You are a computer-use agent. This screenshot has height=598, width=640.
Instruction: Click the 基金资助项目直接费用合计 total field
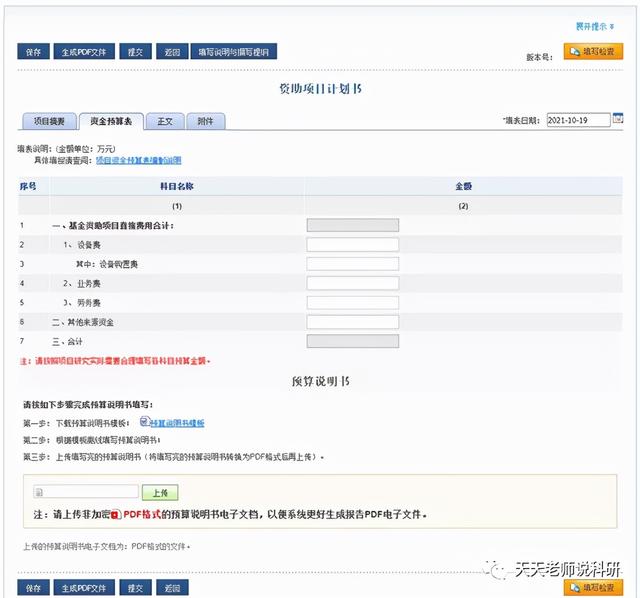353,225
